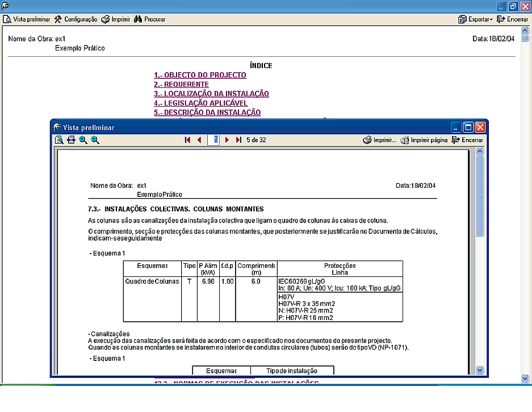This screenshot has height=412, width=532.
Task: Open Vista preliminar from the main toolbar
Action: [27, 19]
